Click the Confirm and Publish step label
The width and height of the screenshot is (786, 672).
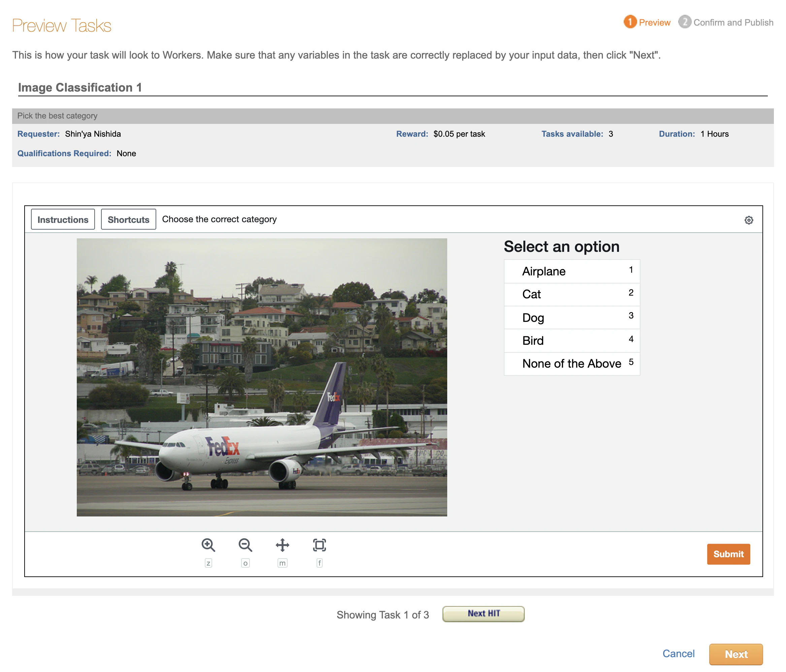(x=733, y=22)
